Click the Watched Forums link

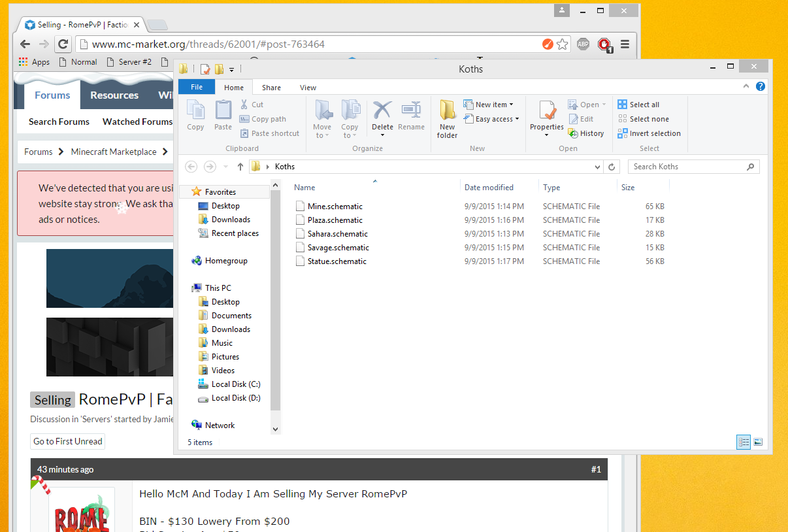point(137,122)
